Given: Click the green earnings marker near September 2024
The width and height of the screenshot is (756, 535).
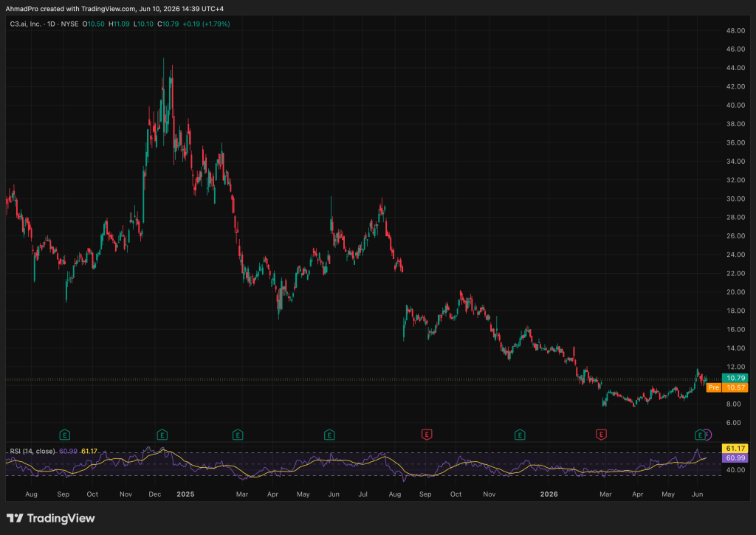Looking at the screenshot, I should (65, 435).
